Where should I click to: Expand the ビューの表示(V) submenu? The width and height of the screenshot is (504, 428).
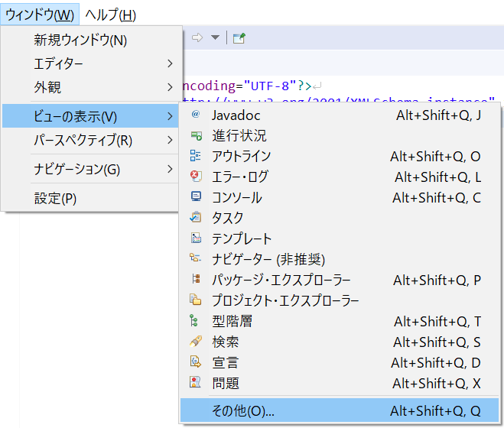pyautogui.click(x=90, y=116)
